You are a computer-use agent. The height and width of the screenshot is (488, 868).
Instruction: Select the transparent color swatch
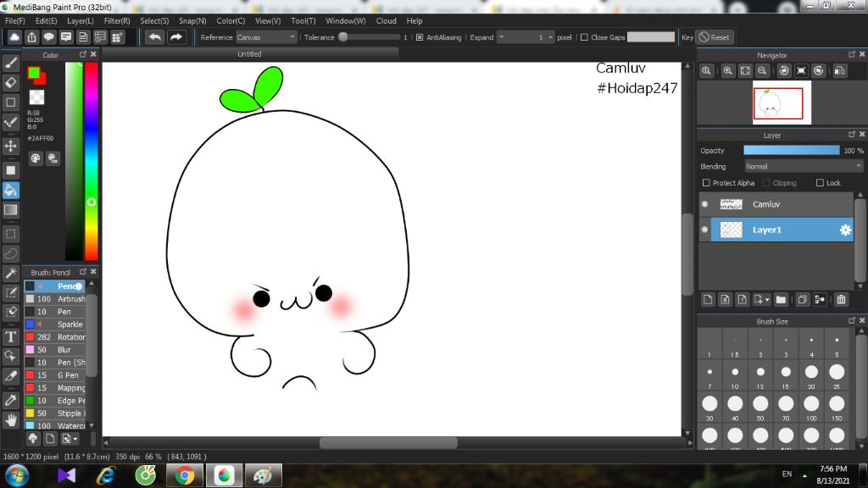(x=36, y=97)
